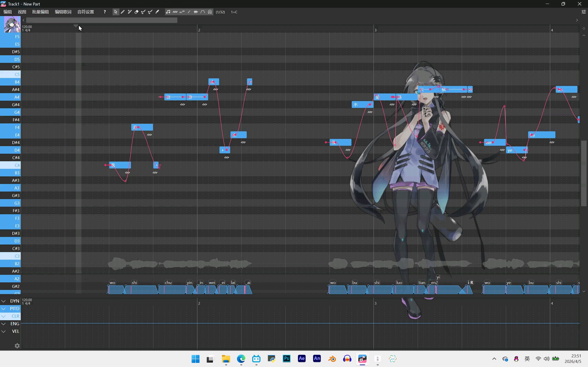
Task: Click the 1=C key setting
Action: click(234, 12)
